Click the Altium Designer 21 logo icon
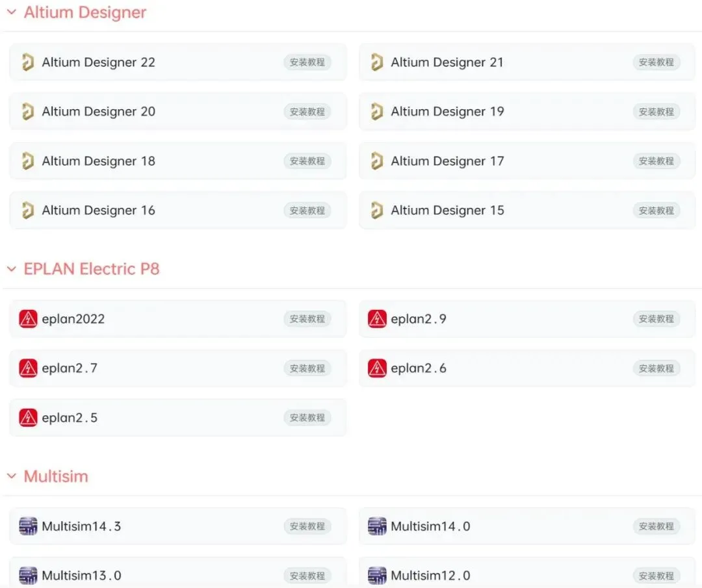This screenshot has height=588, width=702. click(377, 62)
